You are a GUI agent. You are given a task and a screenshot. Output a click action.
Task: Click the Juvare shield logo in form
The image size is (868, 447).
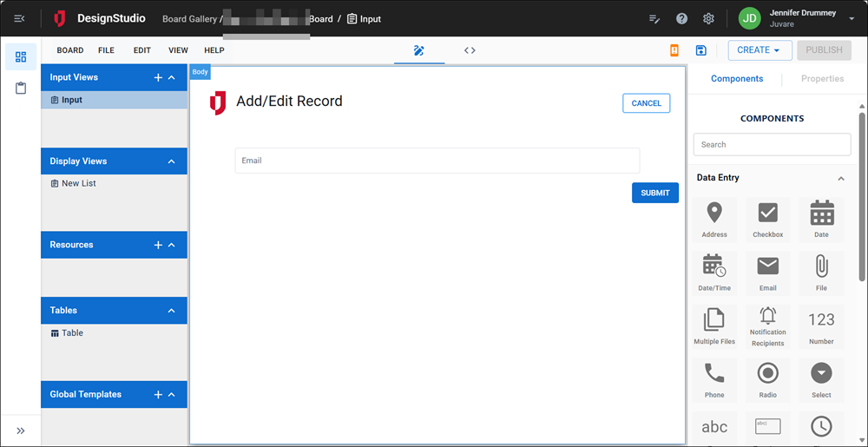click(218, 103)
